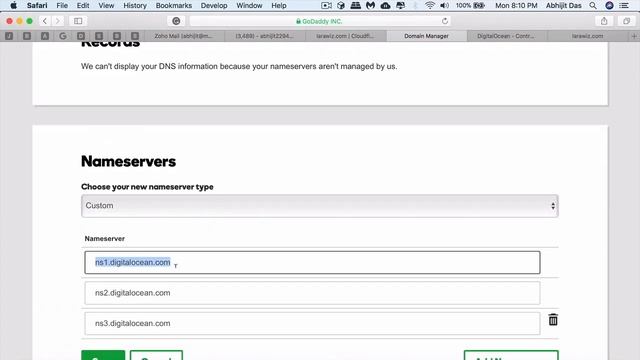The height and width of the screenshot is (360, 640).
Task: Click the Siri icon in menu bar
Action: 609,6
